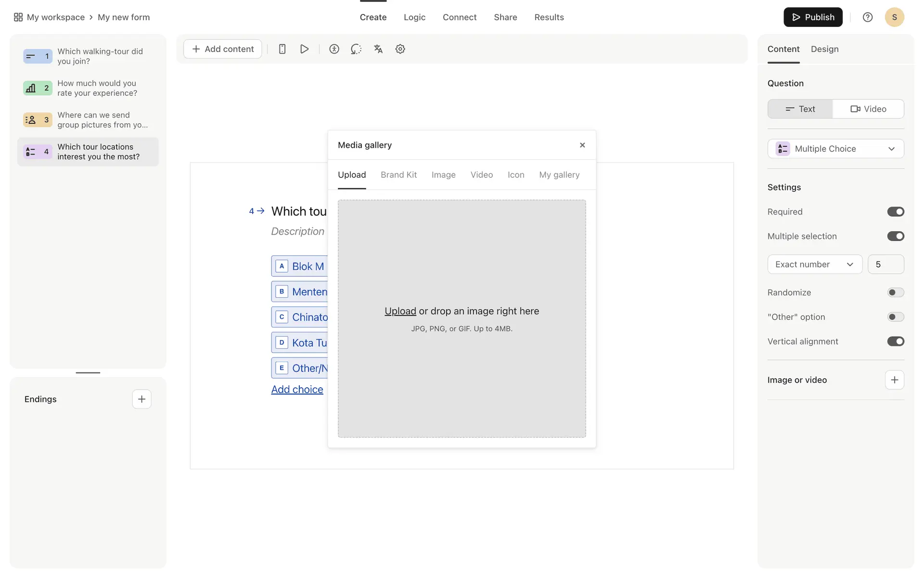Open Multiple Choice question type dropdown
Viewport: 924px width, 578px height.
[x=835, y=149]
